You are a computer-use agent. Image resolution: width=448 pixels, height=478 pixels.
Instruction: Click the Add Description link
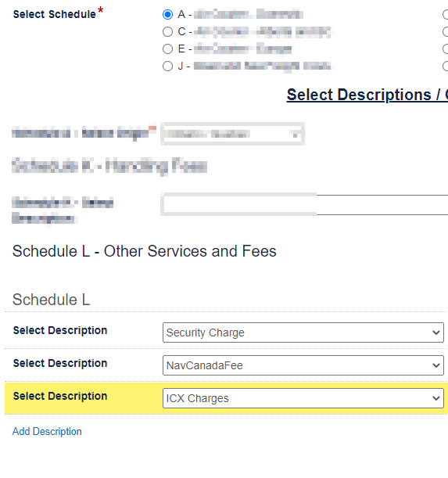47,431
